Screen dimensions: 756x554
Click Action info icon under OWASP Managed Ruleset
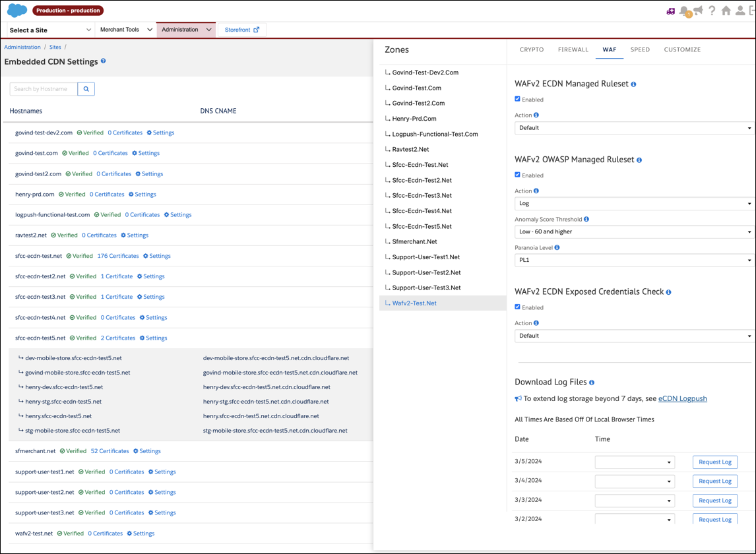(x=536, y=191)
